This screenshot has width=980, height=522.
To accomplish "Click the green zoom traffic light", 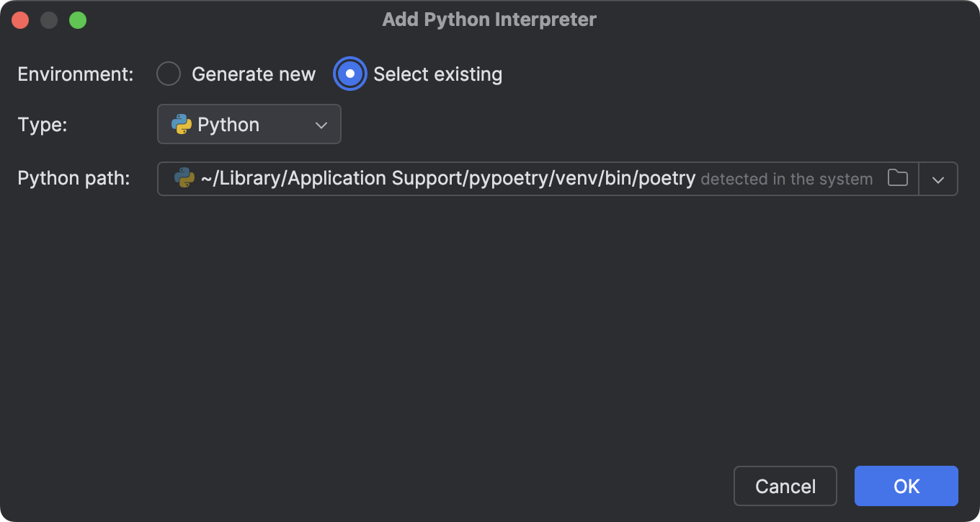I will coord(78,19).
